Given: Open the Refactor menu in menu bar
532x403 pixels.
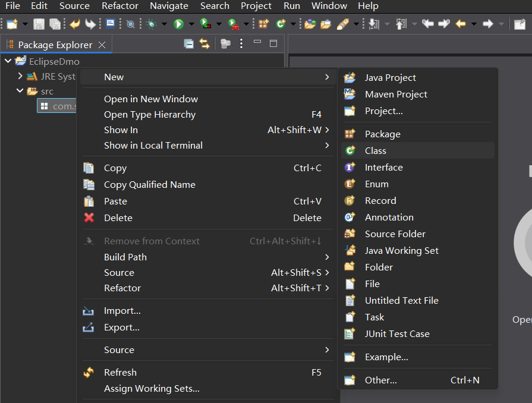Looking at the screenshot, I should click(119, 6).
